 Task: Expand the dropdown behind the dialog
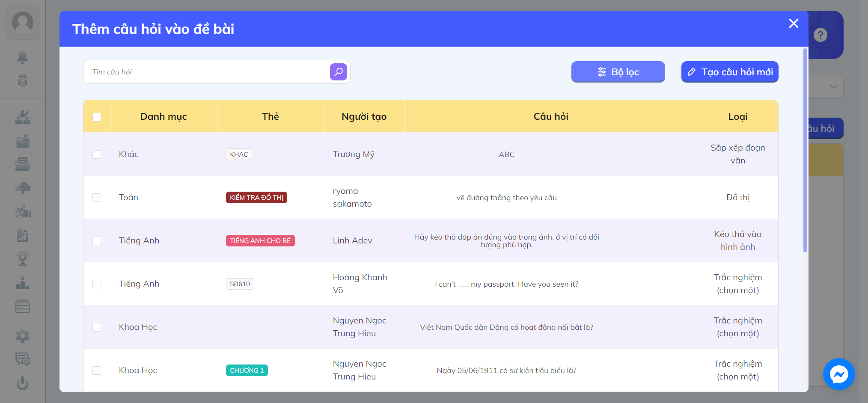(x=833, y=87)
